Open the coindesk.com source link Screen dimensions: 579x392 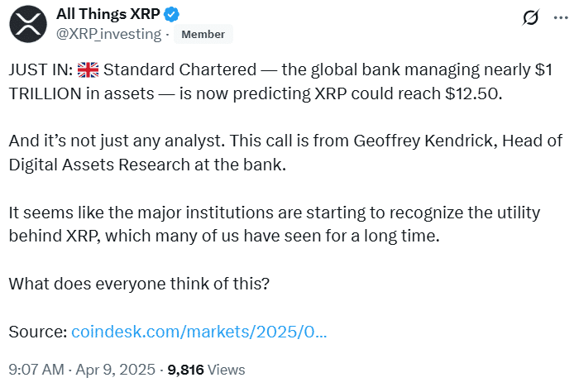199,332
